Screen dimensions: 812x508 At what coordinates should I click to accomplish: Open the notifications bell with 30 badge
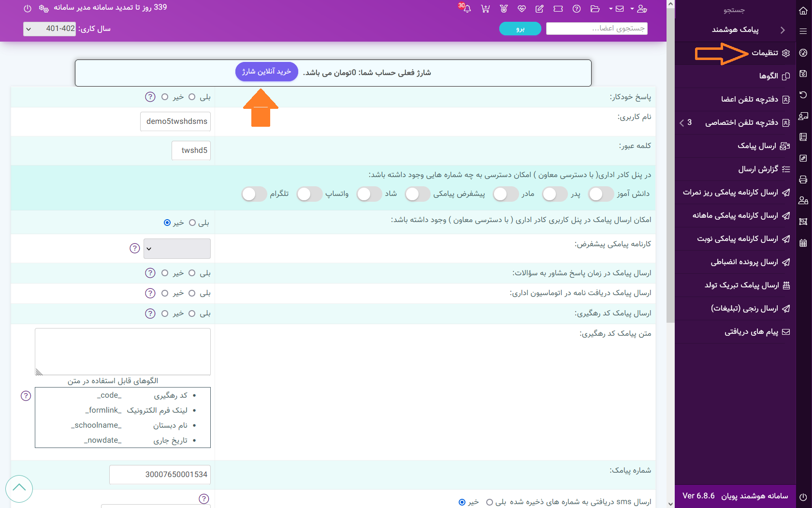tap(466, 9)
